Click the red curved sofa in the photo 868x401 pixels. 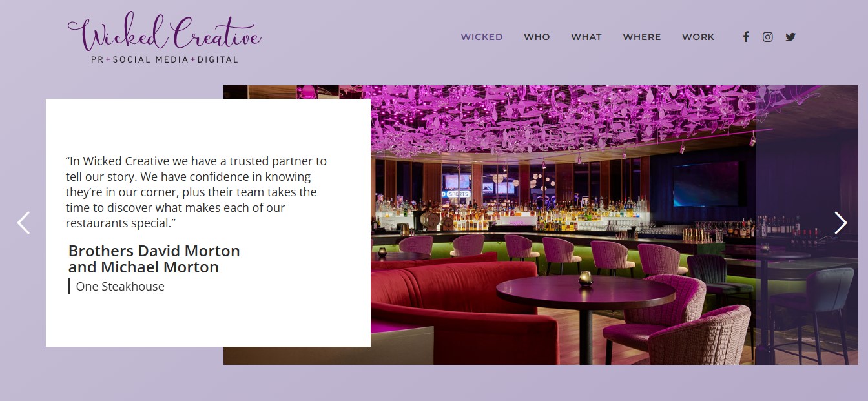click(461, 303)
